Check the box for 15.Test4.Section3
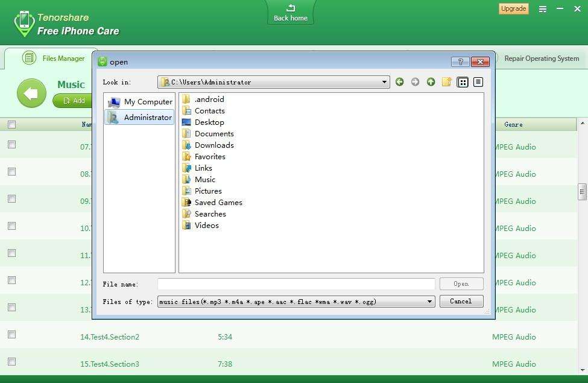The height and width of the screenshot is (383, 588). [x=11, y=362]
